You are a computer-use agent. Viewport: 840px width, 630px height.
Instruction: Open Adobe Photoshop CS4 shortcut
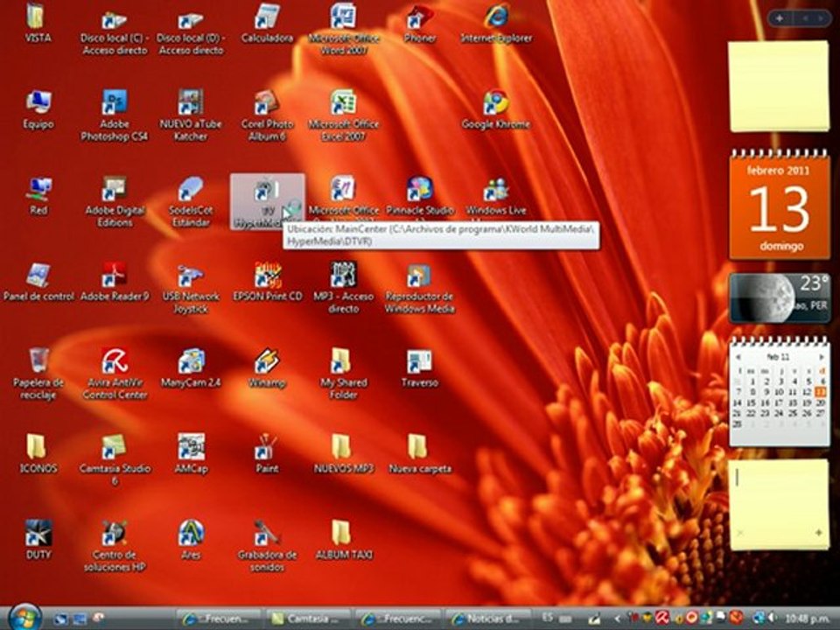click(115, 103)
